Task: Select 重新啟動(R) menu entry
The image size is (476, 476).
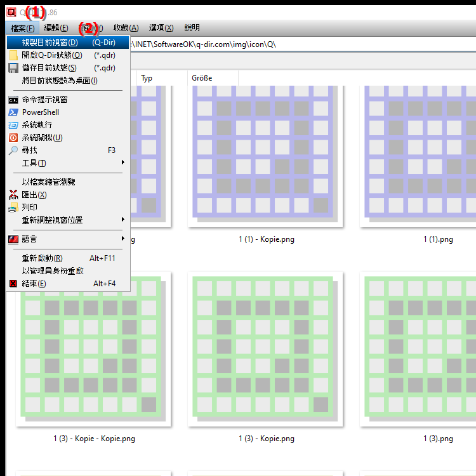Action: pos(68,258)
